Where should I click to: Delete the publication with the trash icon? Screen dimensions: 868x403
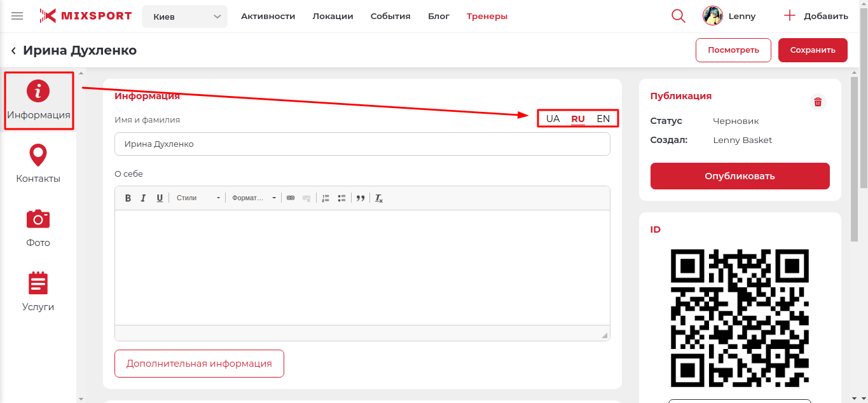coord(818,102)
